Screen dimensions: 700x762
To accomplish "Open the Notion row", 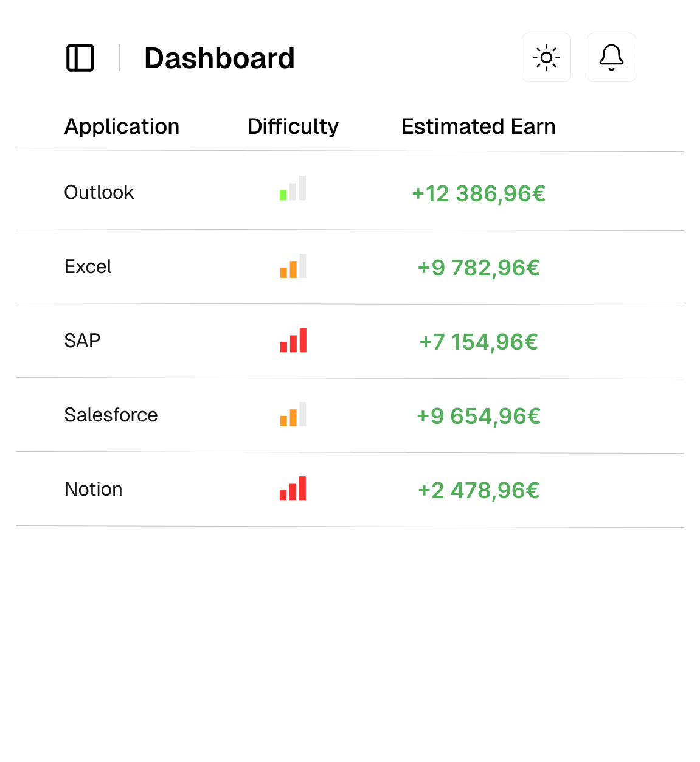I will pyautogui.click(x=350, y=490).
